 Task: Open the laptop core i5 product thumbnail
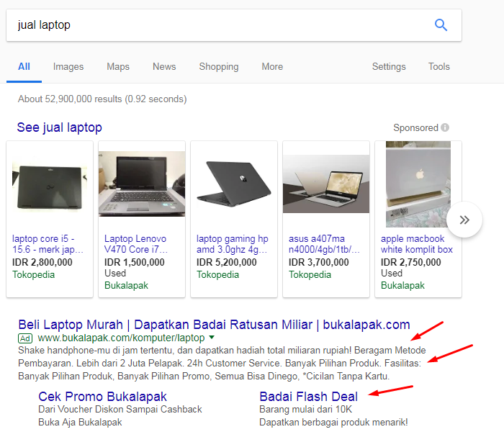click(50, 186)
